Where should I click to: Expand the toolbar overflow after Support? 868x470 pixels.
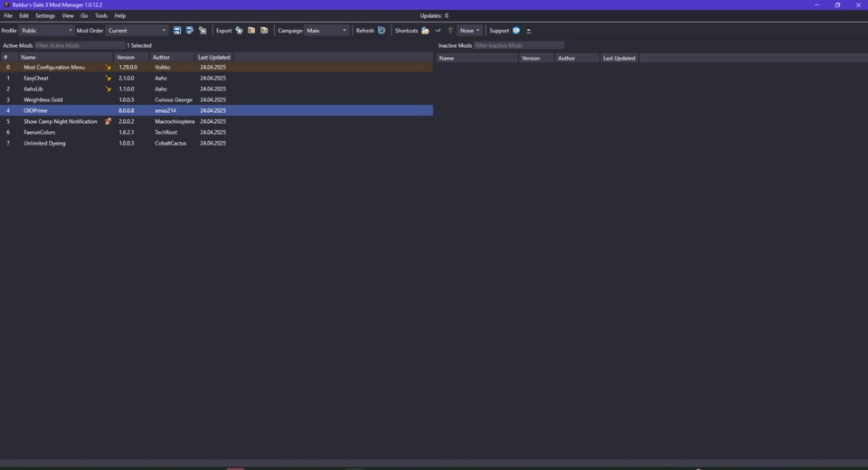pos(529,31)
